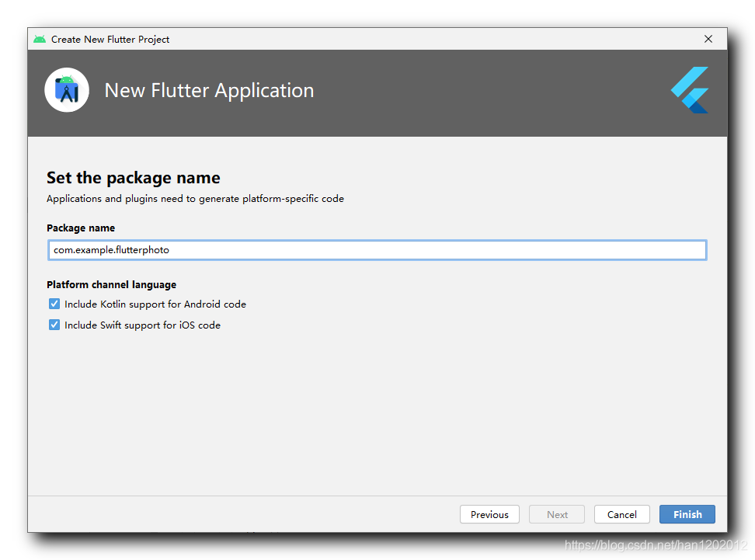Image resolution: width=755 pixels, height=560 pixels.
Task: Close the Create New Flutter Project dialog
Action: tap(708, 39)
